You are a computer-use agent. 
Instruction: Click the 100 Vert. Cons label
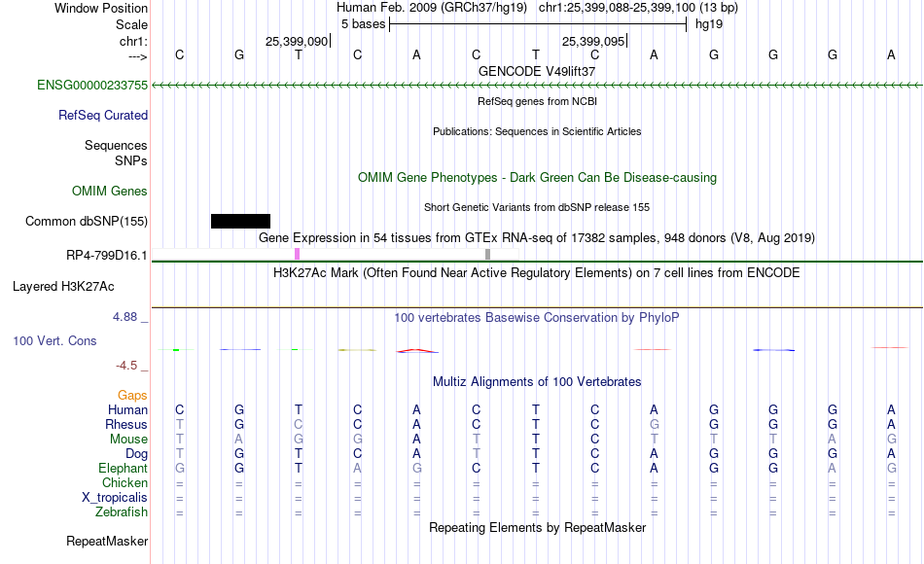pyautogui.click(x=54, y=340)
